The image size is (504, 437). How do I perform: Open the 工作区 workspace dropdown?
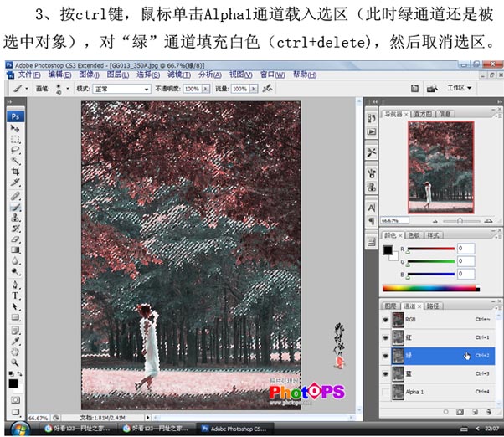click(x=460, y=88)
